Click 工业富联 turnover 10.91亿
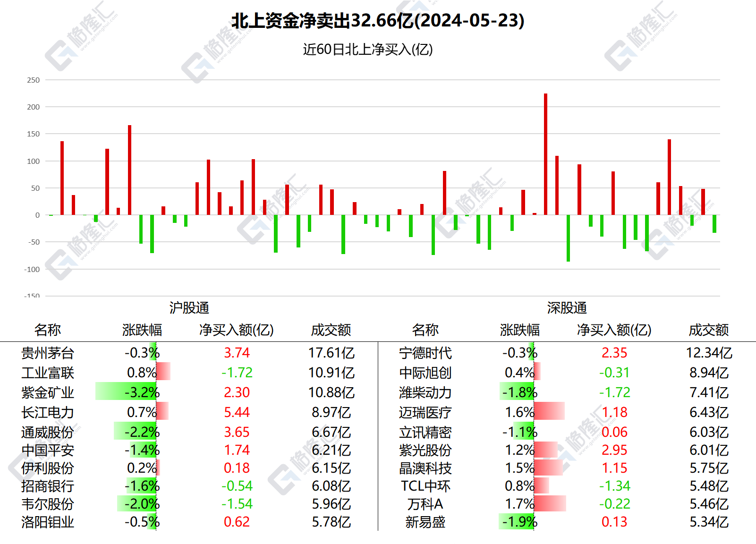Image resolution: width=756 pixels, height=544 pixels. coord(331,373)
